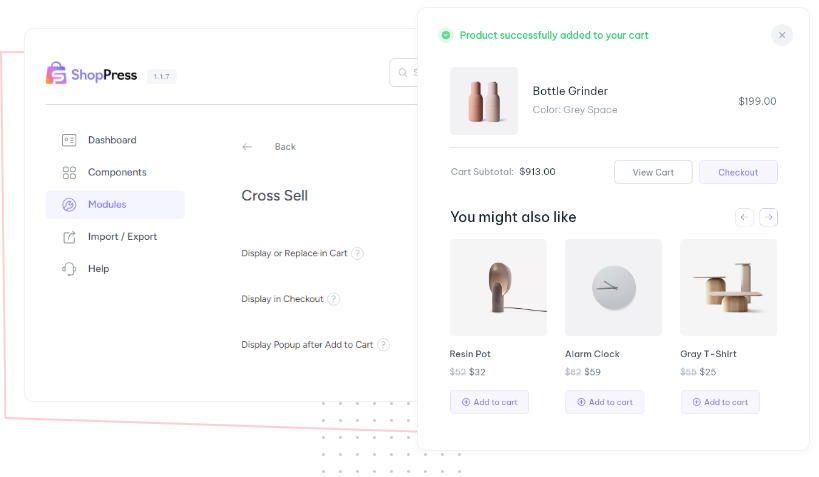819x477 pixels.
Task: Click the Import / Export icon
Action: point(69,237)
